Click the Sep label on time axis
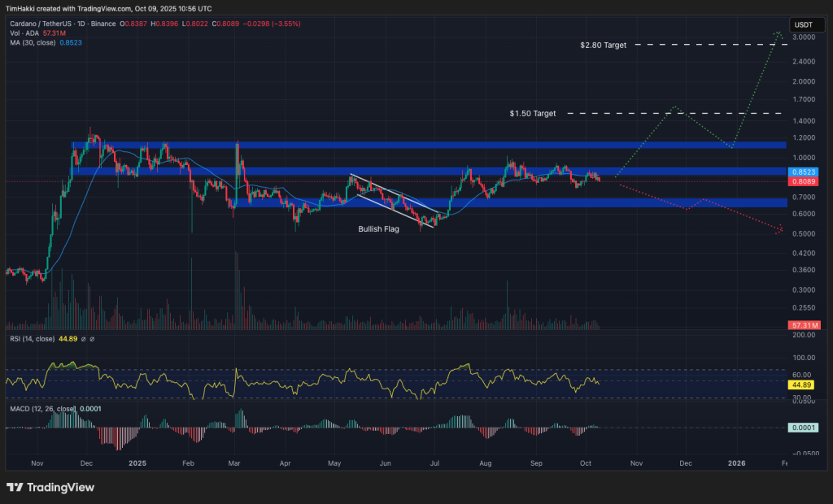 tap(536, 463)
